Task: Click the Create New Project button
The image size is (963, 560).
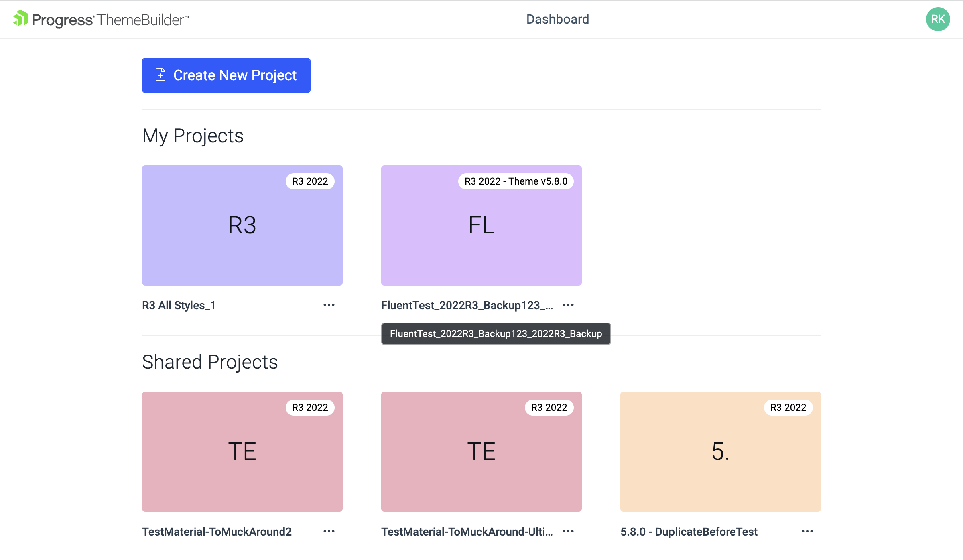Action: pos(226,75)
